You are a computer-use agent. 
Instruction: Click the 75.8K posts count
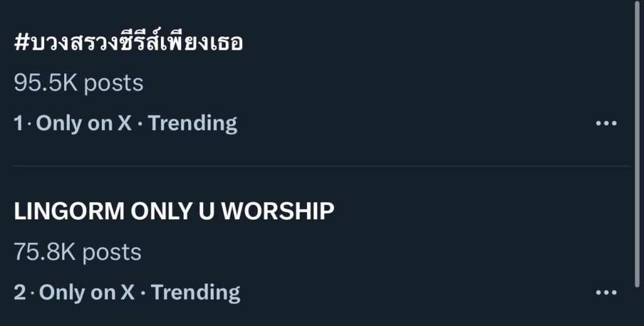click(x=77, y=253)
